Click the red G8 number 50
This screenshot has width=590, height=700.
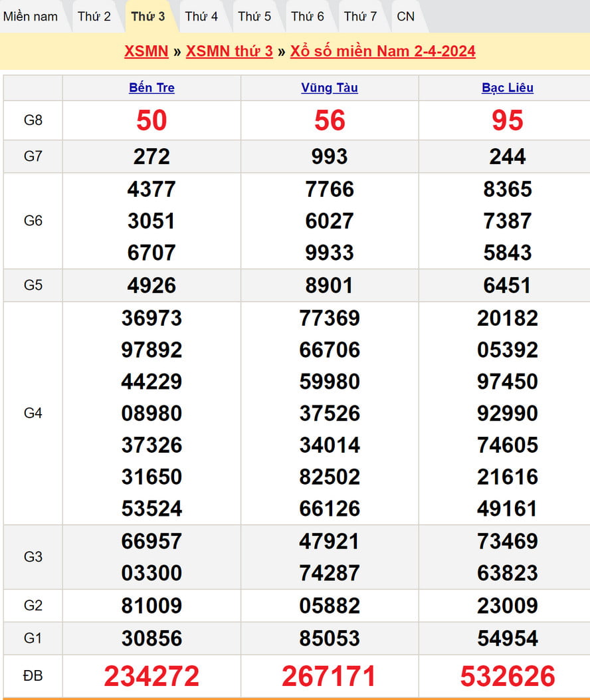(x=151, y=120)
